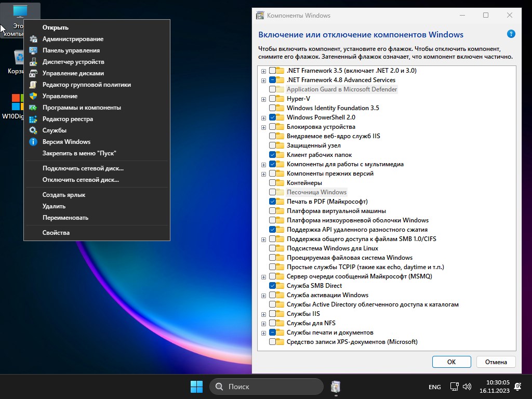Click the network icon in the system tray
This screenshot has height=399, width=532.
(454, 387)
